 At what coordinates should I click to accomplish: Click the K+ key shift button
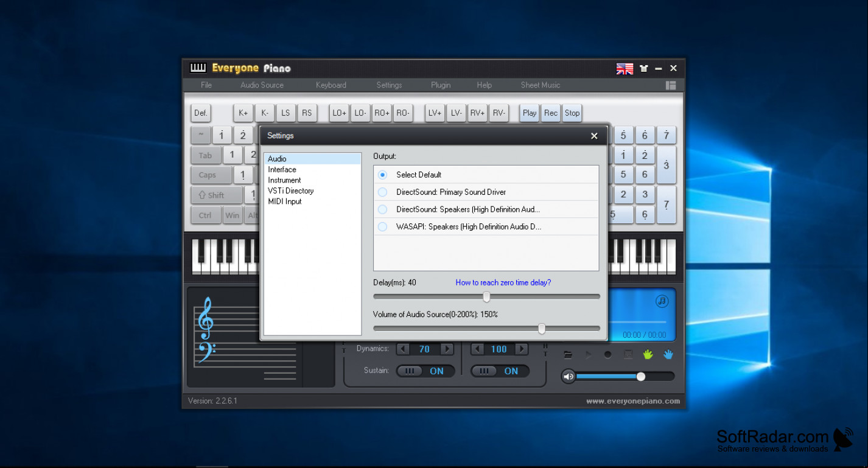click(243, 113)
